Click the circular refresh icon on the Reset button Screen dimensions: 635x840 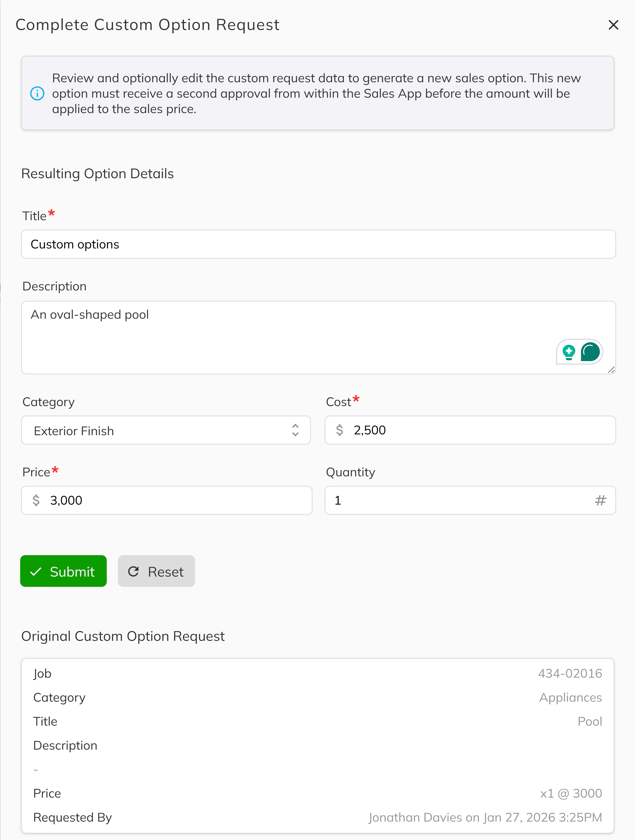[x=133, y=571]
